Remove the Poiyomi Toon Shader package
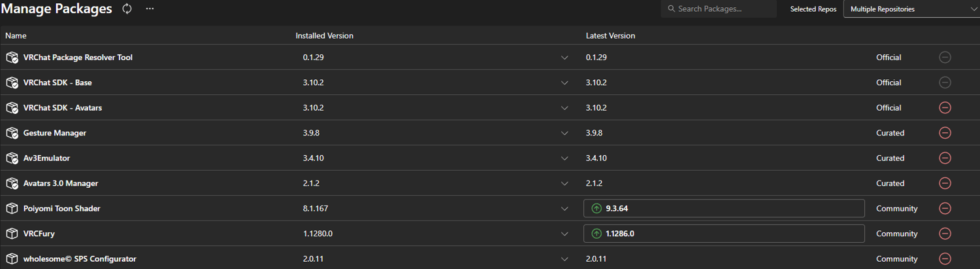Screen dimensions: 980x269 point(945,208)
